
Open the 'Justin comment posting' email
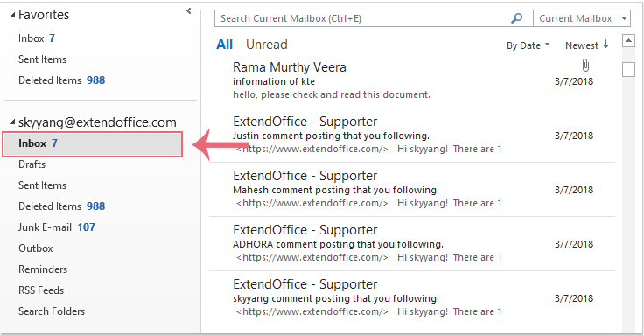coord(412,135)
